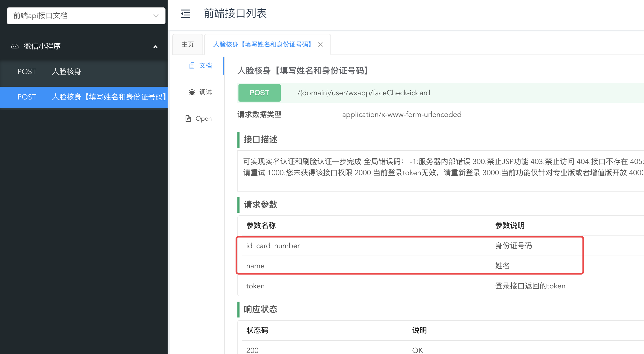Open the 前端api接口文档 dropdown
Image resolution: width=644 pixels, height=354 pixels.
[x=79, y=16]
